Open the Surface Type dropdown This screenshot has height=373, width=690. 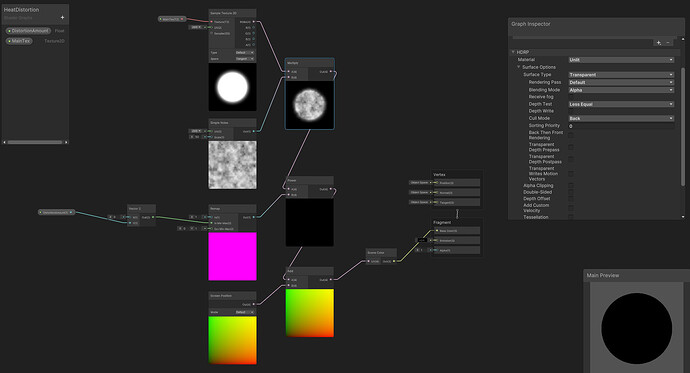(621, 75)
